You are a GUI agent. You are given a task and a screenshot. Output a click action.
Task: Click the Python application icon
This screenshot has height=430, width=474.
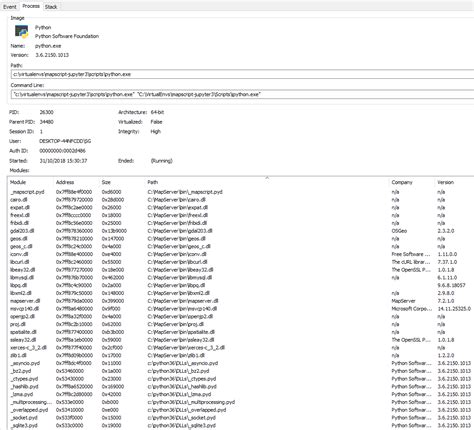click(x=22, y=32)
